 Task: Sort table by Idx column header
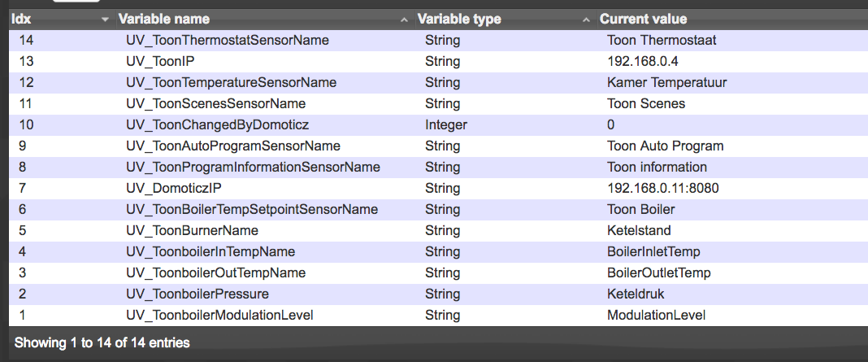[60, 20]
